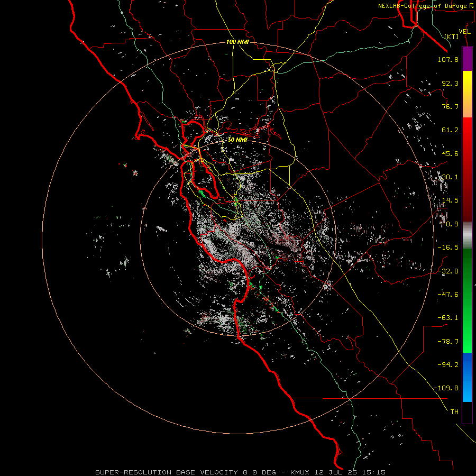Click the [KT] units label
This screenshot has width=476, height=476.
tap(452, 36)
